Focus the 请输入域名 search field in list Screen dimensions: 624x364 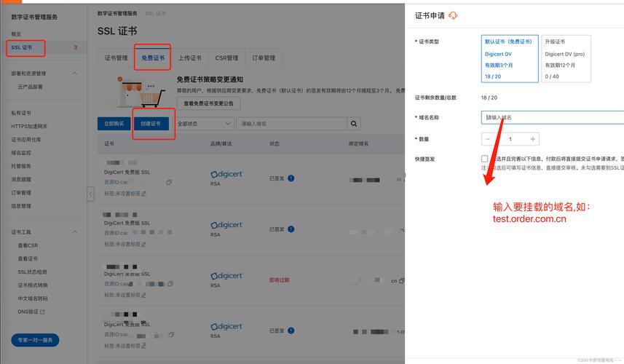click(x=292, y=124)
